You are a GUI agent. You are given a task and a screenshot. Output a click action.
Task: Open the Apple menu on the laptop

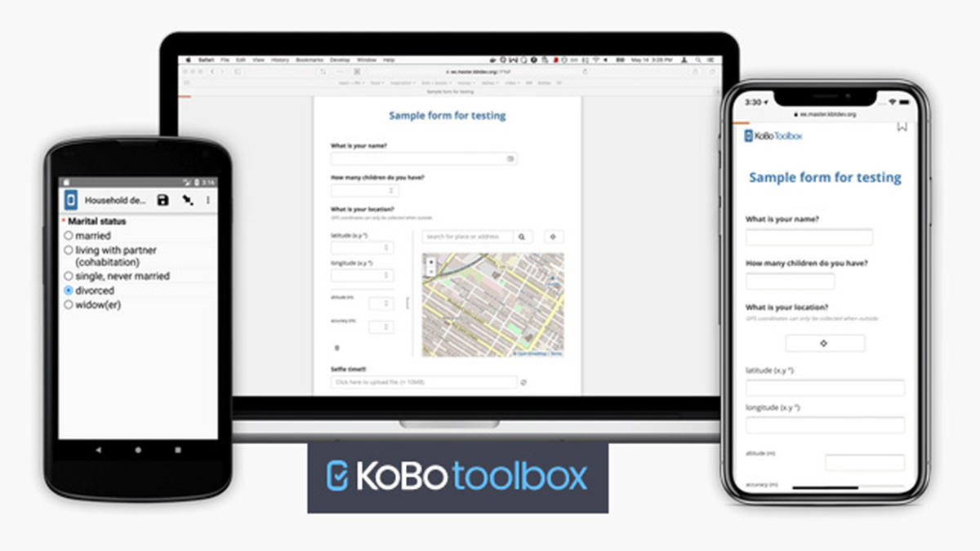point(188,60)
